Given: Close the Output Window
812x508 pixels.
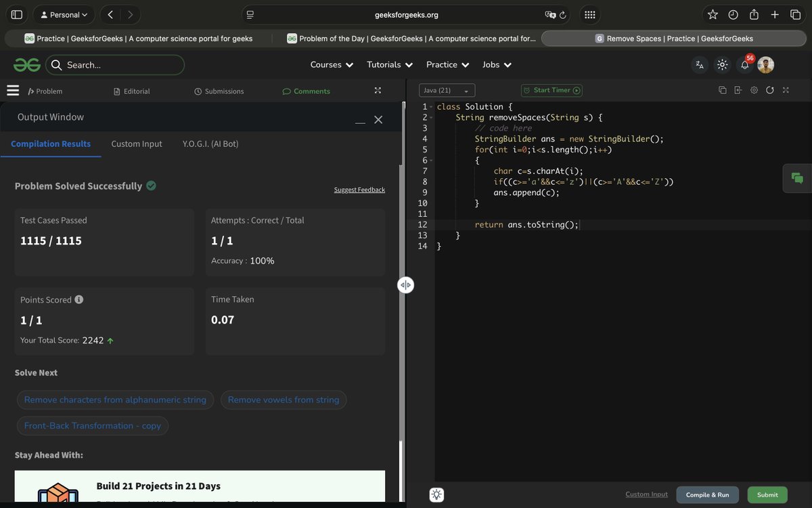Looking at the screenshot, I should (x=378, y=120).
